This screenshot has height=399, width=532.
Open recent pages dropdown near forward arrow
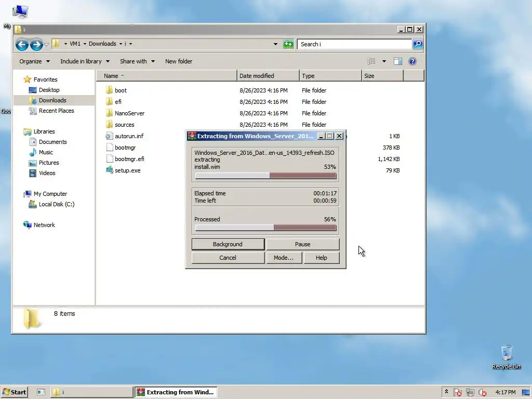click(x=46, y=44)
